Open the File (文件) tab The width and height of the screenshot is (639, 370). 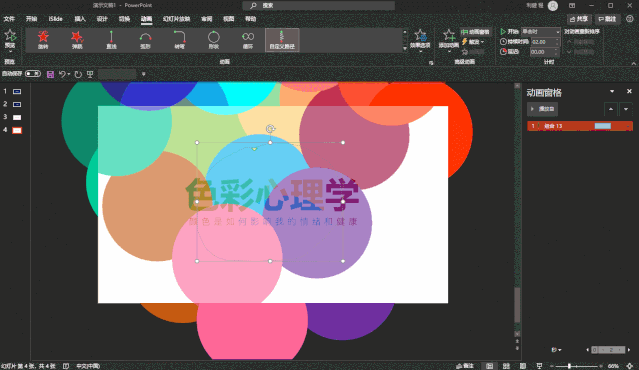point(9,19)
